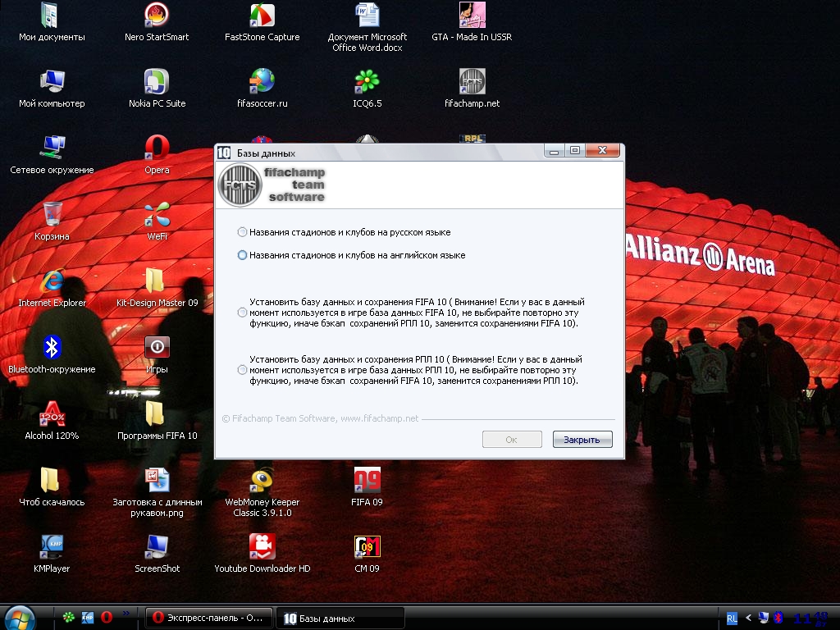Viewport: 840px width, 630px height.
Task: Switch to Базы данных taskbar button
Action: click(340, 619)
